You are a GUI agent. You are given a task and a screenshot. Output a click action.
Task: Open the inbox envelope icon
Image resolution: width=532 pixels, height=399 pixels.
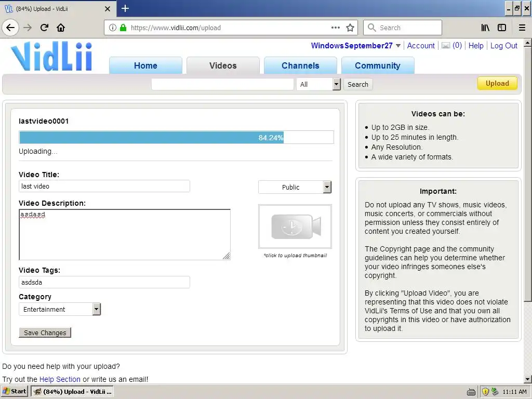[445, 46]
